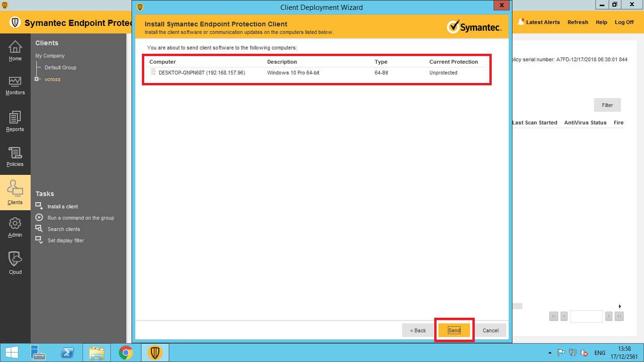This screenshot has width=644, height=362.
Task: Go back with the Back button
Action: click(418, 330)
